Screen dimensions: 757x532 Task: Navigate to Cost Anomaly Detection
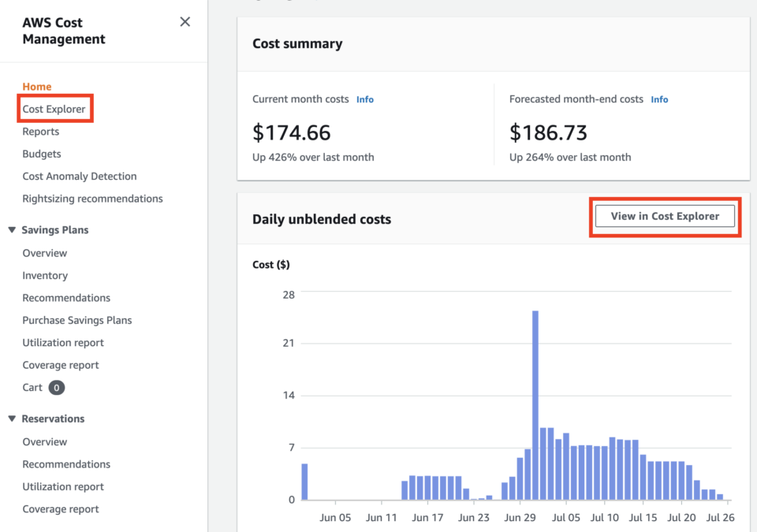click(x=79, y=176)
